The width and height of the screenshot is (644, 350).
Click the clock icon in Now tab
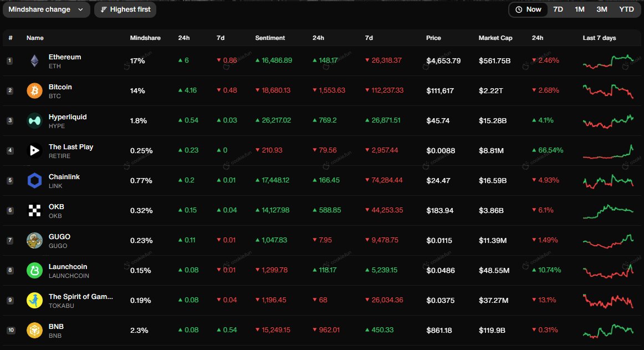[x=519, y=9]
